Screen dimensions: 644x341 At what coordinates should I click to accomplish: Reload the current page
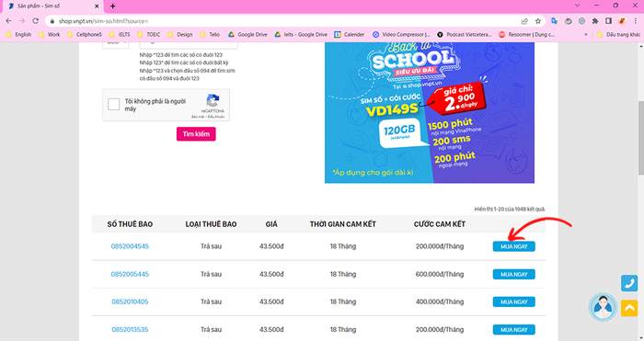(35, 21)
